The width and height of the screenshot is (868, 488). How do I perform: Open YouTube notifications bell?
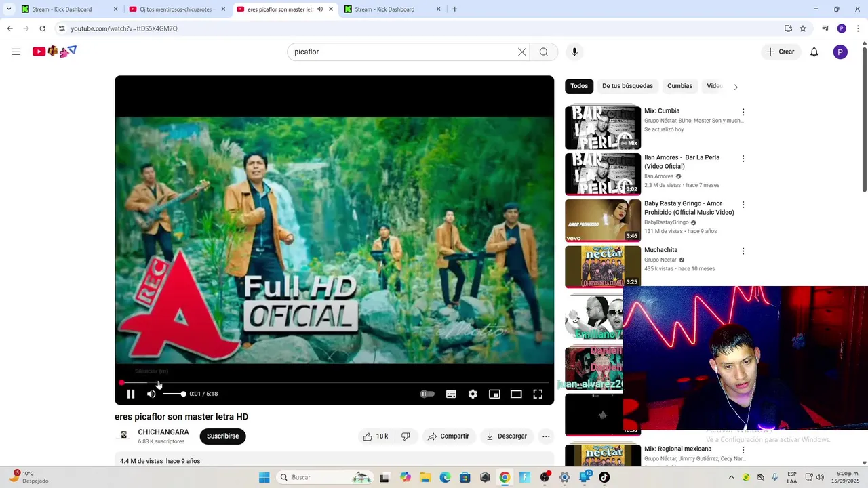(x=814, y=52)
